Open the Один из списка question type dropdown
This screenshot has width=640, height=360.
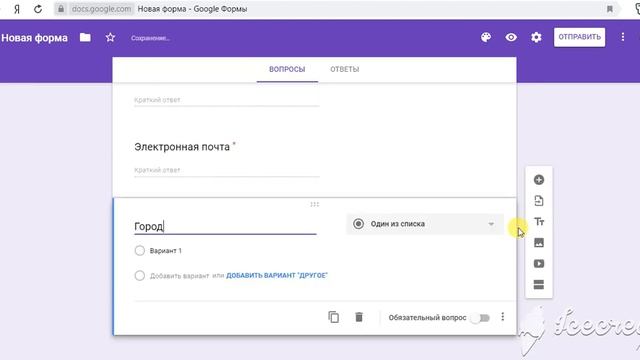pyautogui.click(x=424, y=224)
